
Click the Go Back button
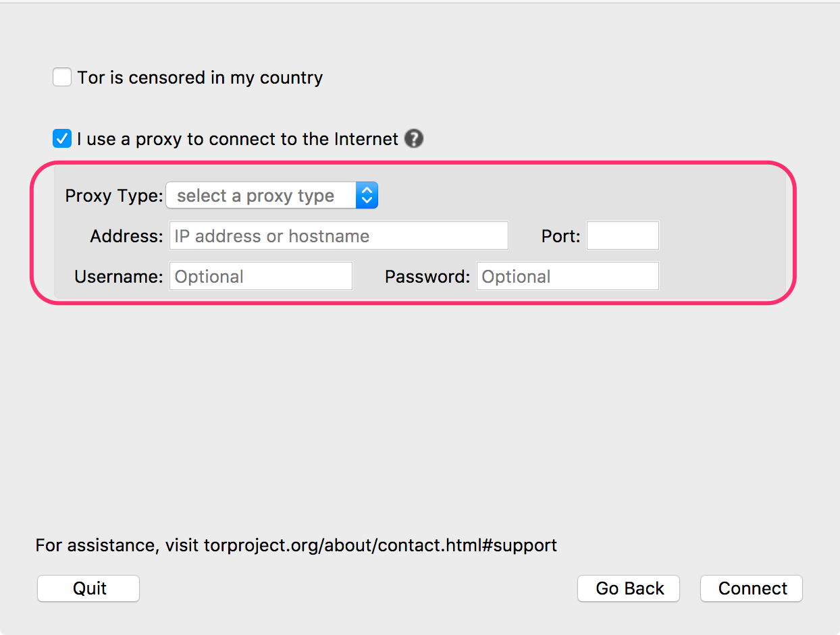pyautogui.click(x=629, y=588)
